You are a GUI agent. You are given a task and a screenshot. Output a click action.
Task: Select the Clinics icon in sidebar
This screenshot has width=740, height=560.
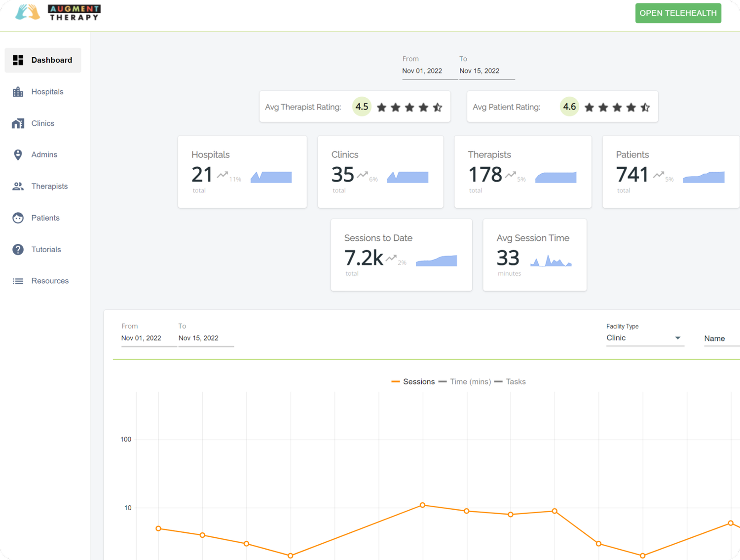pyautogui.click(x=18, y=123)
